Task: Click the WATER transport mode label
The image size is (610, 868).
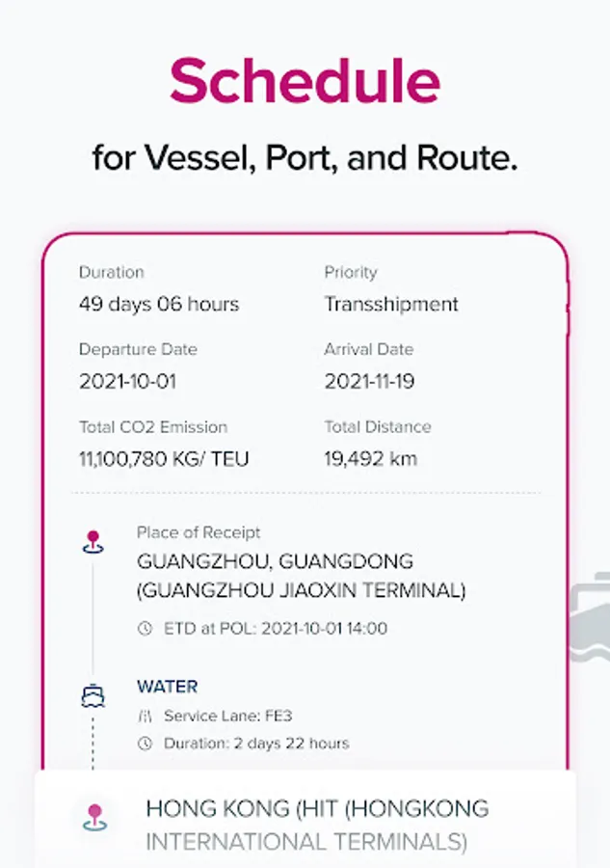Action: tap(168, 687)
